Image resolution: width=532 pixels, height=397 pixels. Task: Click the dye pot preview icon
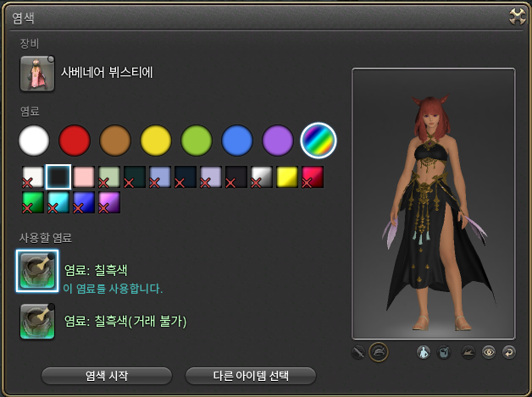[x=444, y=352]
